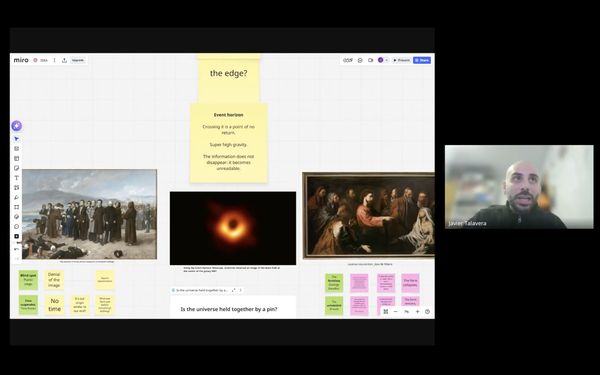Select the 'The line is unhappen' pink sticky
Viewport: 600px width, 375px height.
coord(410,283)
